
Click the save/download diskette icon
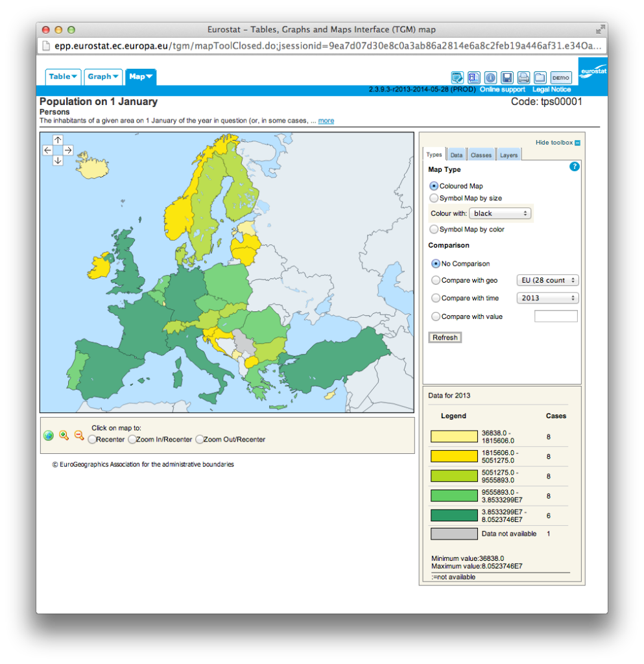tap(507, 78)
